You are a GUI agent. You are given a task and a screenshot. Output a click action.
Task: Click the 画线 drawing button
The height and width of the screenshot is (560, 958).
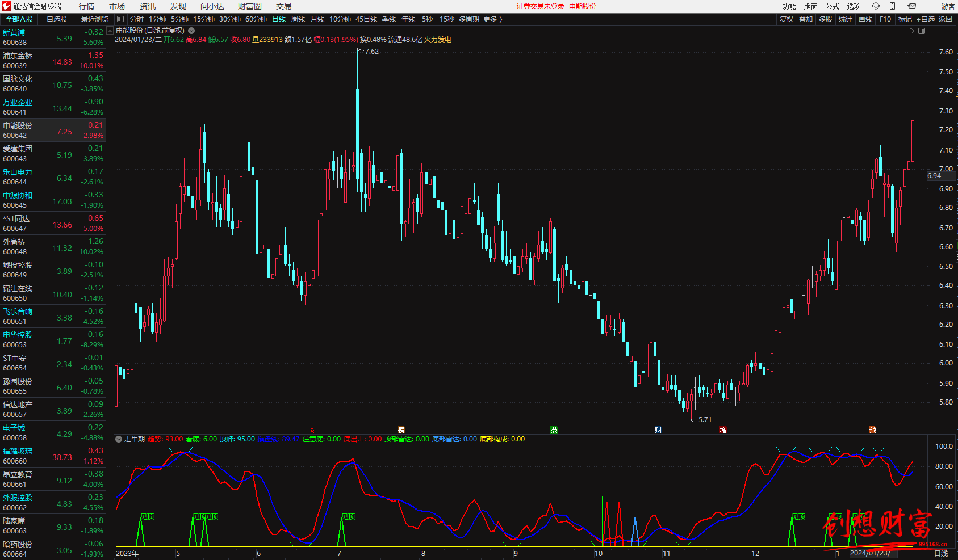coord(865,19)
